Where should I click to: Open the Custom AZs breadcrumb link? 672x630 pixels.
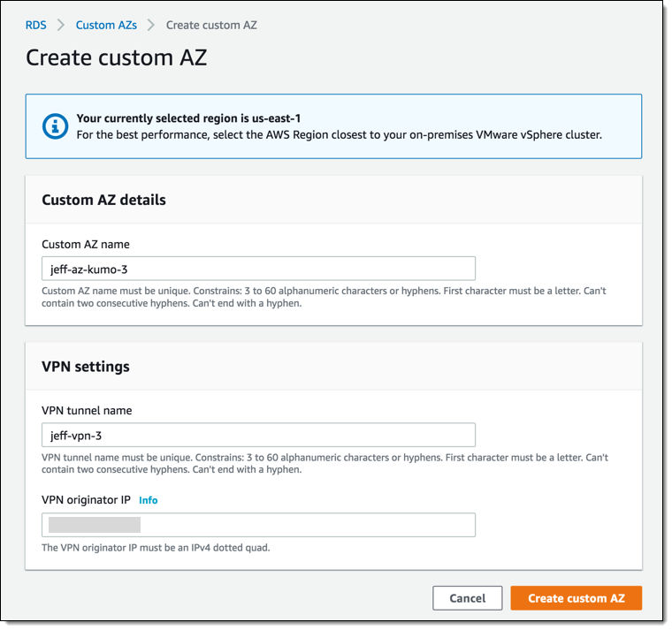(106, 26)
